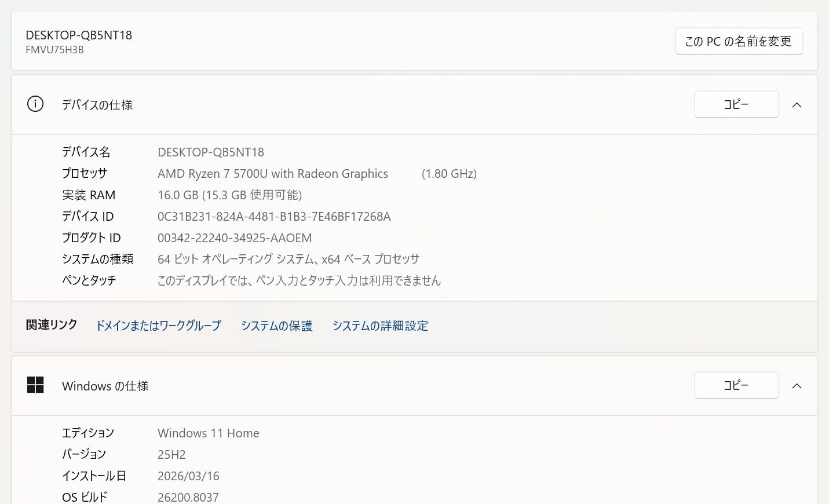829x504 pixels.
Task: Click the Windows 11 Home edition text
Action: click(x=209, y=433)
